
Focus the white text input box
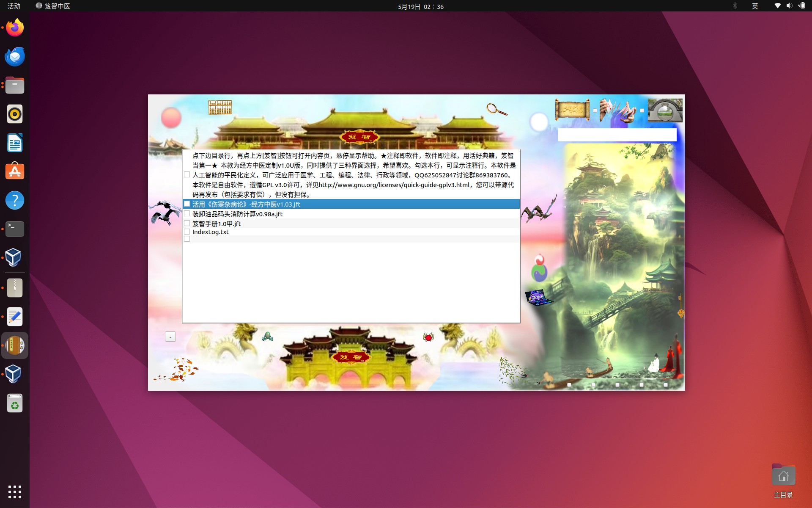coord(617,135)
